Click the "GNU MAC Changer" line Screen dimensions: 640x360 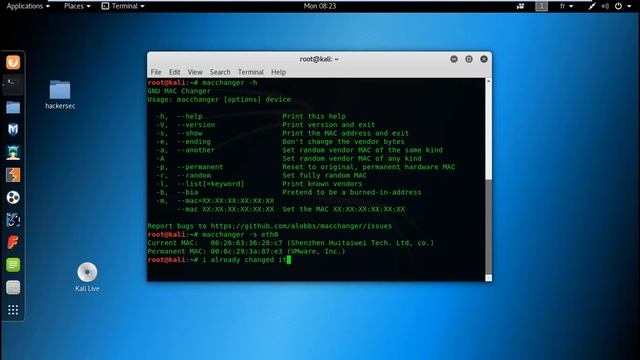(179, 91)
